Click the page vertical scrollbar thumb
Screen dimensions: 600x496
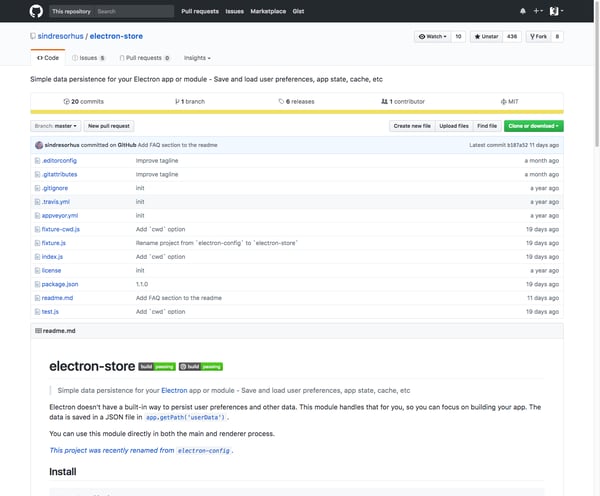(597, 73)
